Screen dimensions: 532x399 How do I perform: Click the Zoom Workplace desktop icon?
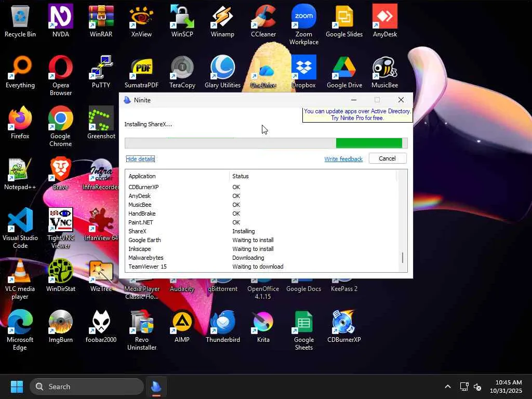point(303,25)
